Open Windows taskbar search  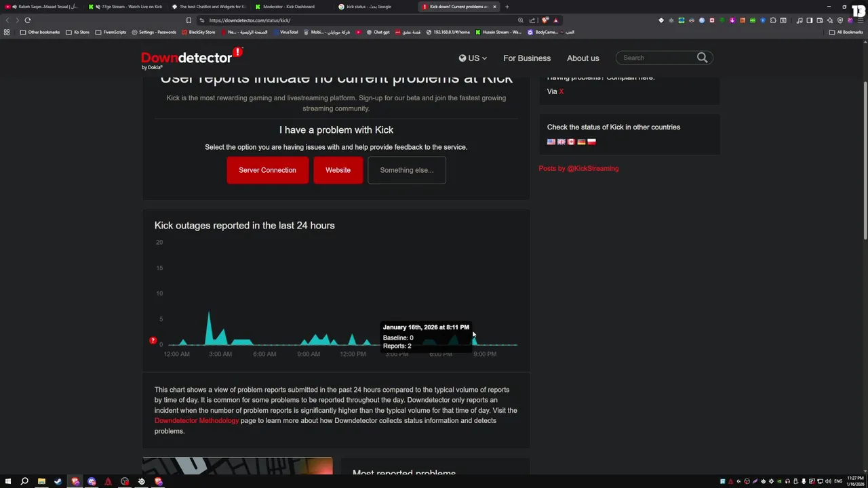[24, 482]
